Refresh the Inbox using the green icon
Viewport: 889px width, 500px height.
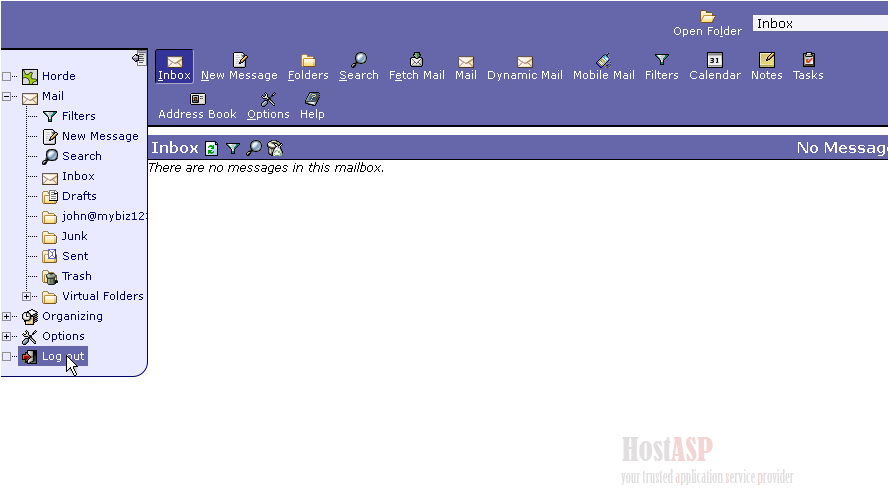tap(212, 148)
